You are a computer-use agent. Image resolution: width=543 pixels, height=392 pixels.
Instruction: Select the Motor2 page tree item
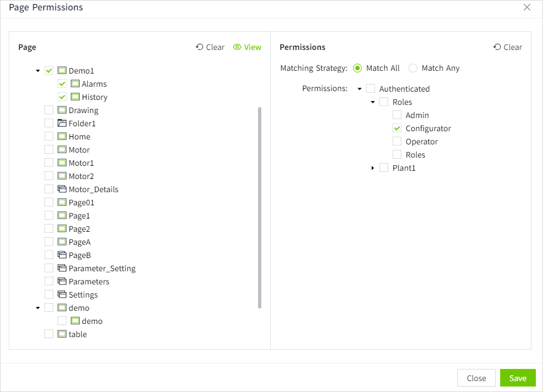click(x=81, y=176)
